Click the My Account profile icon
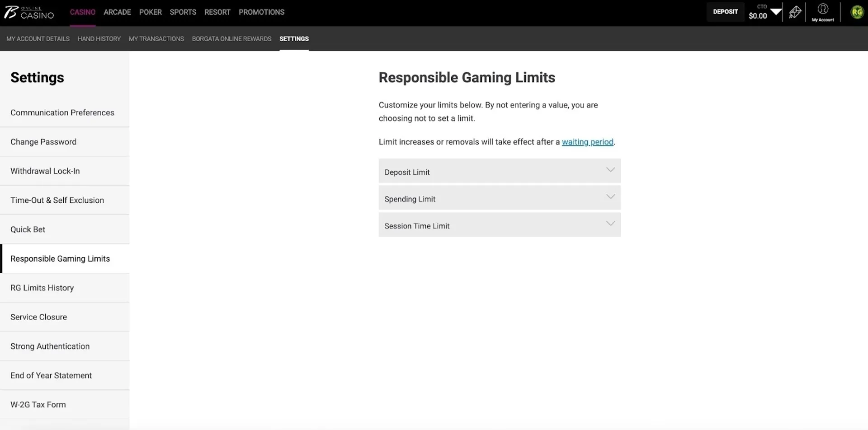This screenshot has width=868, height=430. (x=822, y=12)
